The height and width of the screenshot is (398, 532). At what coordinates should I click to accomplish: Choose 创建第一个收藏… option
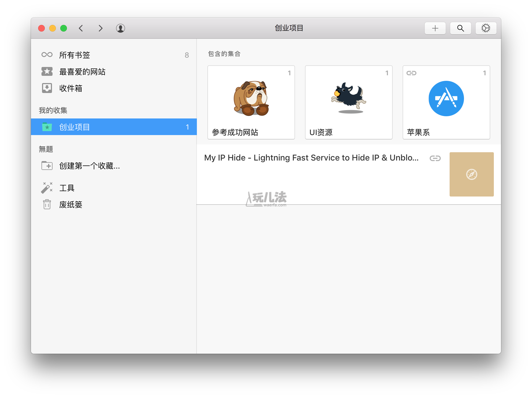pos(114,166)
